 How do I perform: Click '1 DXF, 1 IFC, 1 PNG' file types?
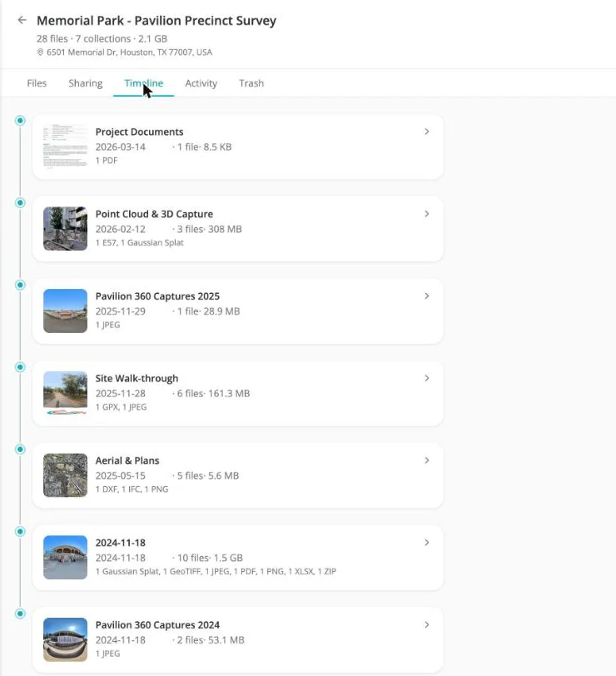tap(132, 490)
